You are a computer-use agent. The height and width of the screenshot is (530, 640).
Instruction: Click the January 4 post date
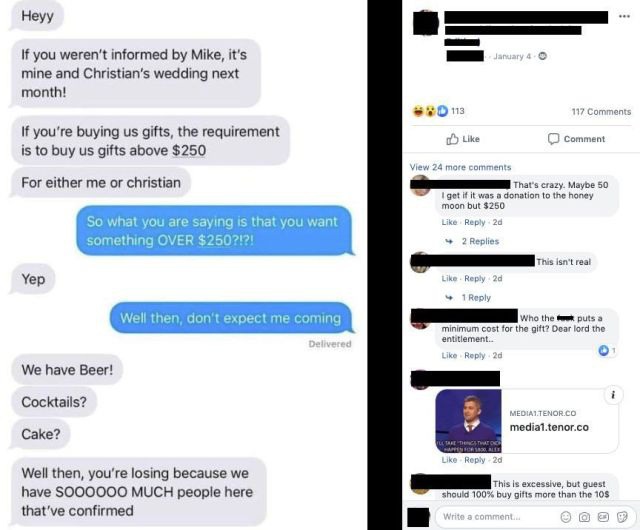pos(512,56)
